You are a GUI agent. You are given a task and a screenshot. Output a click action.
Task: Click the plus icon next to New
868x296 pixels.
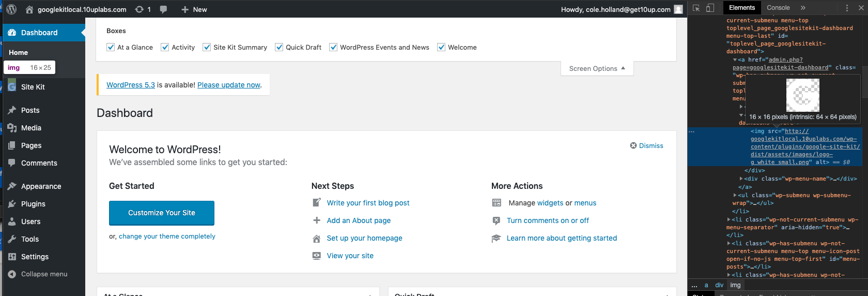point(185,9)
